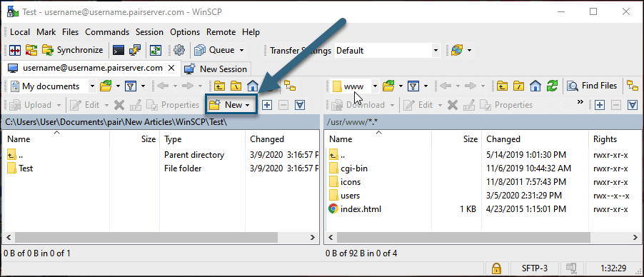Click local panel select files plus icon
The height and width of the screenshot is (277, 644).
[x=267, y=105]
